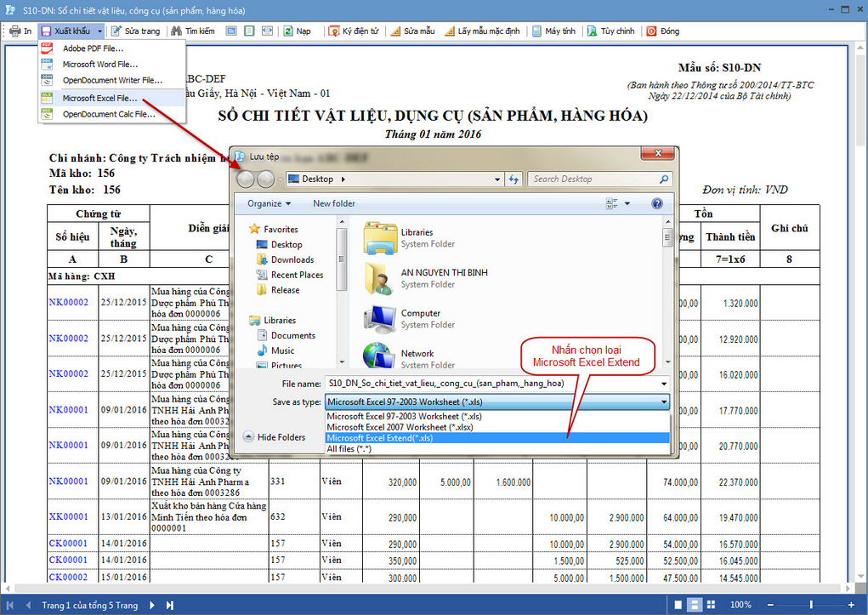The height and width of the screenshot is (615, 868).
Task: Click the File name input field
Action: pyautogui.click(x=493, y=384)
